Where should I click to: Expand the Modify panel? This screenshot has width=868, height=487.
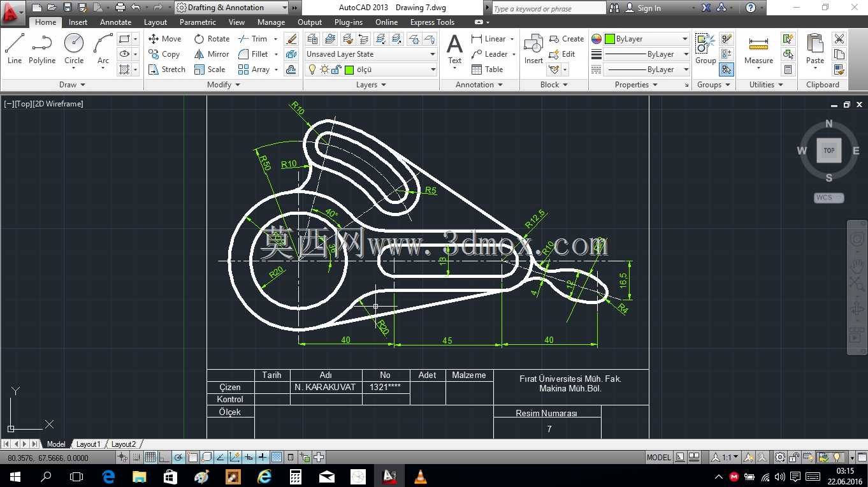click(223, 85)
